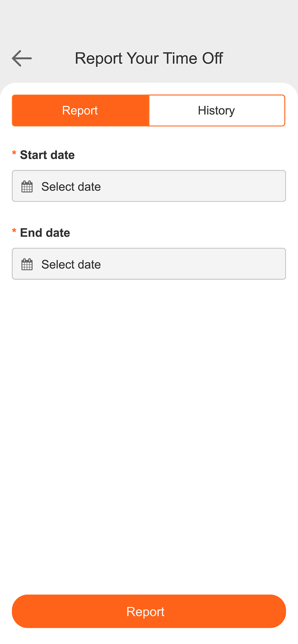Click the blank white area below End date
Viewport: 298px width, 644px height.
(x=149, y=425)
